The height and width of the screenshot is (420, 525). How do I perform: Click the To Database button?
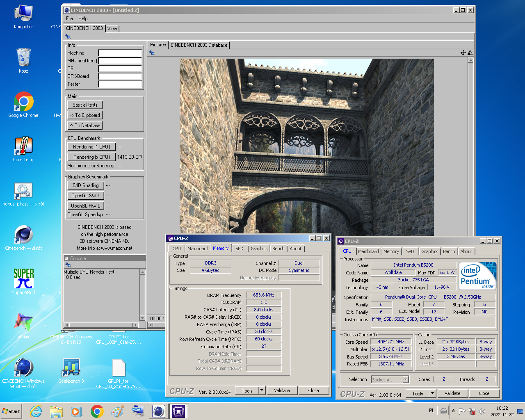click(85, 126)
